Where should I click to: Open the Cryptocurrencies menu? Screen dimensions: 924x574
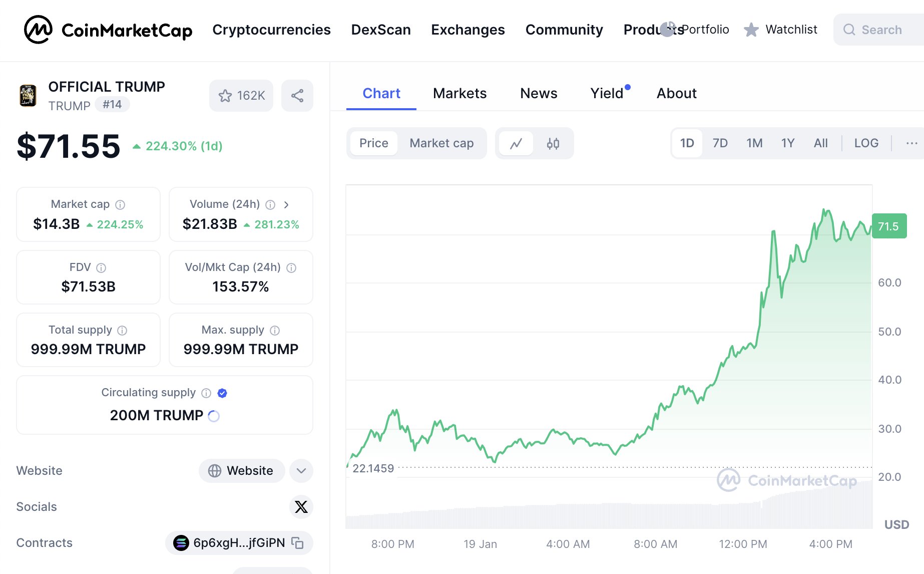271,30
